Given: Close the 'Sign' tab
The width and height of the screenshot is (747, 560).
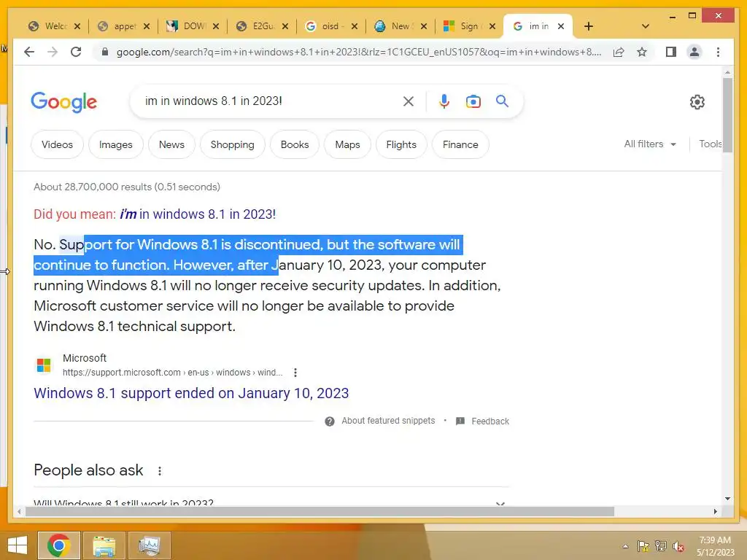Looking at the screenshot, I should coord(492,26).
